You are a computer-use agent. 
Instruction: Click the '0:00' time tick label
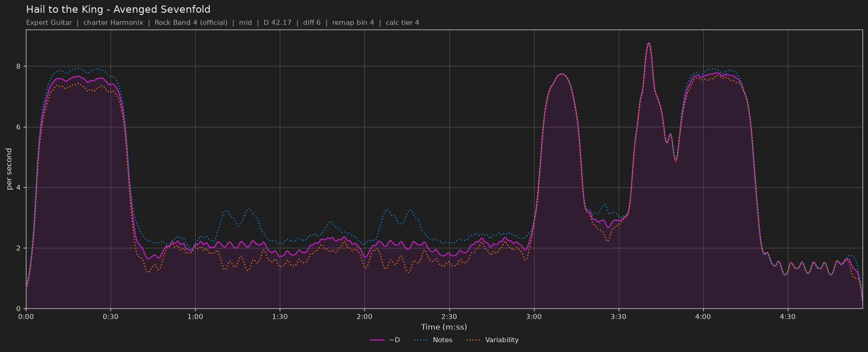[26, 317]
